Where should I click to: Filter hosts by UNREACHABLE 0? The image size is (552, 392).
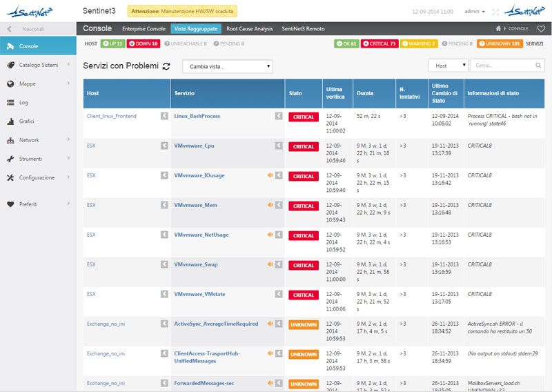(x=186, y=43)
